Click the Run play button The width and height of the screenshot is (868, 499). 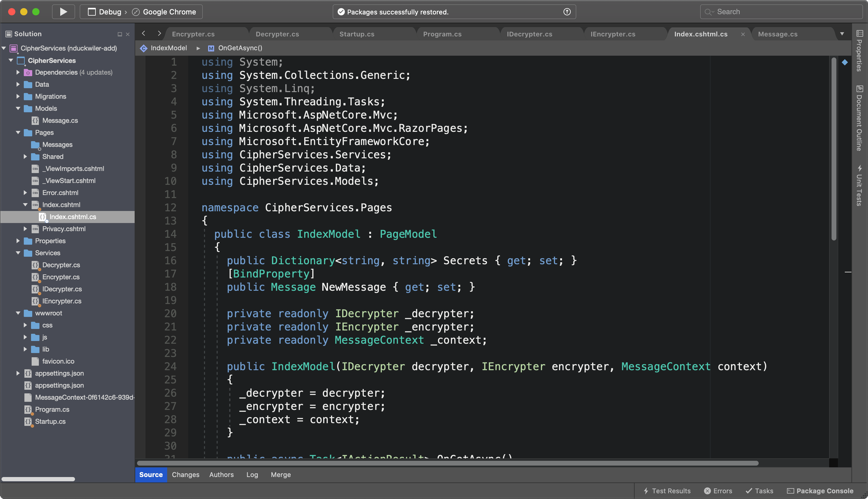(64, 12)
